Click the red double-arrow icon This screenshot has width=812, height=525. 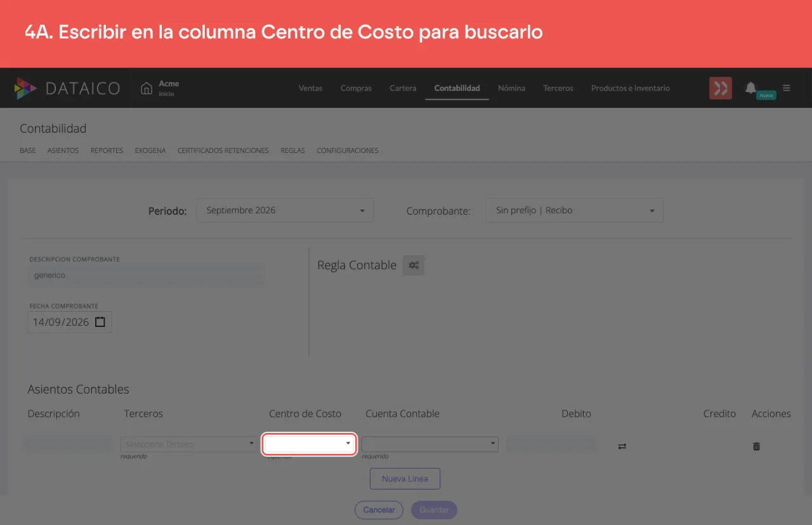point(721,88)
